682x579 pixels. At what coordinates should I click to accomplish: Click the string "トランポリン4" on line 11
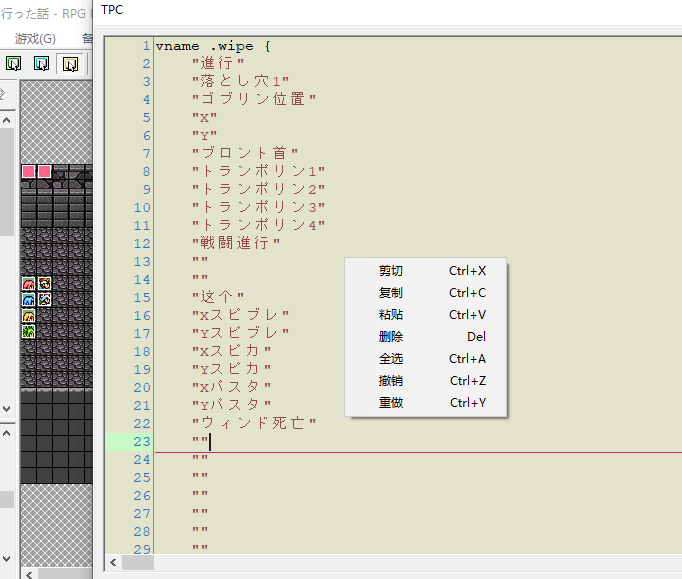click(258, 225)
